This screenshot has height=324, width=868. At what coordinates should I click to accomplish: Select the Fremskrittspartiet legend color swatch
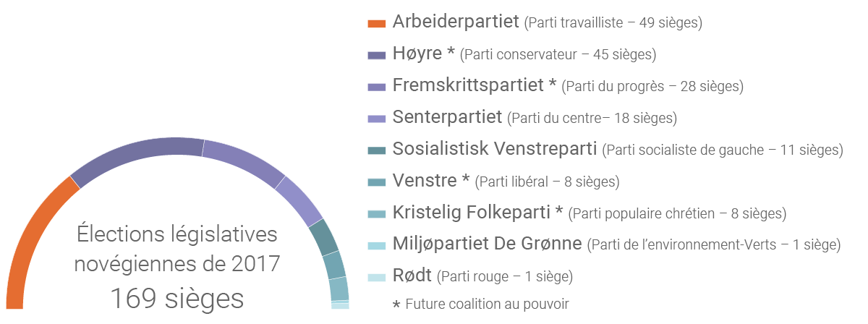tap(376, 88)
